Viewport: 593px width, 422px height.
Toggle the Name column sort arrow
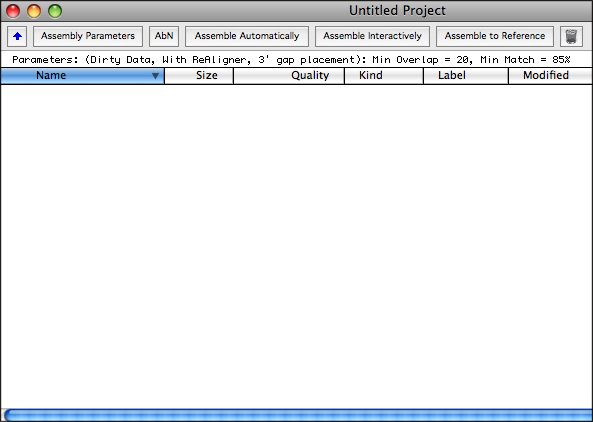(155, 76)
